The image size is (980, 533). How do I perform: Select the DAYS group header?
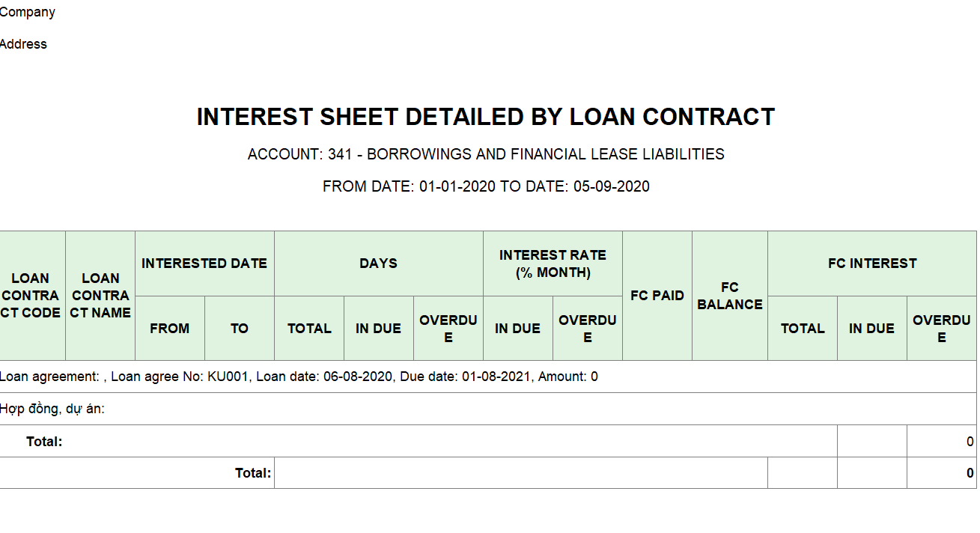(379, 264)
